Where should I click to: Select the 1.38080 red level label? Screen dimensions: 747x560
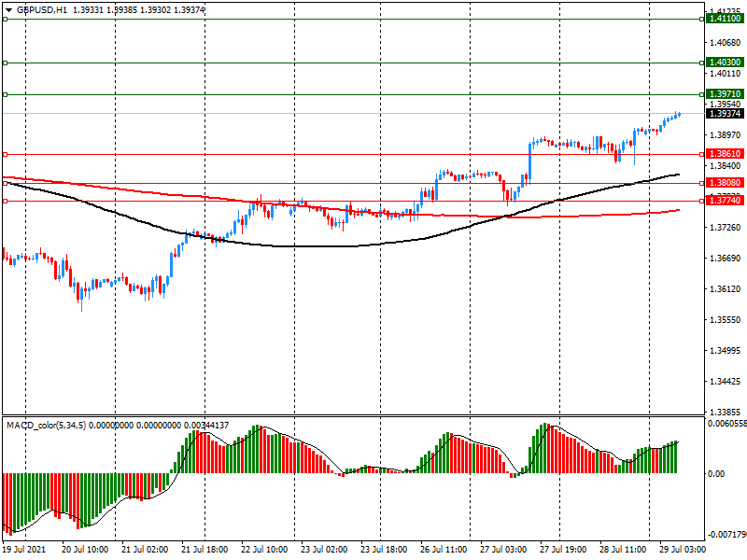click(725, 183)
